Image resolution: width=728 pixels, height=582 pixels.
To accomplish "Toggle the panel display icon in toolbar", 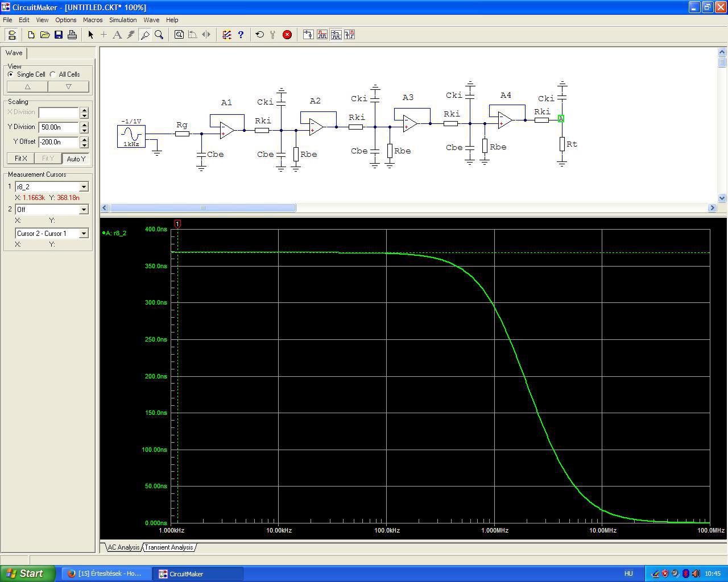I will [11, 35].
